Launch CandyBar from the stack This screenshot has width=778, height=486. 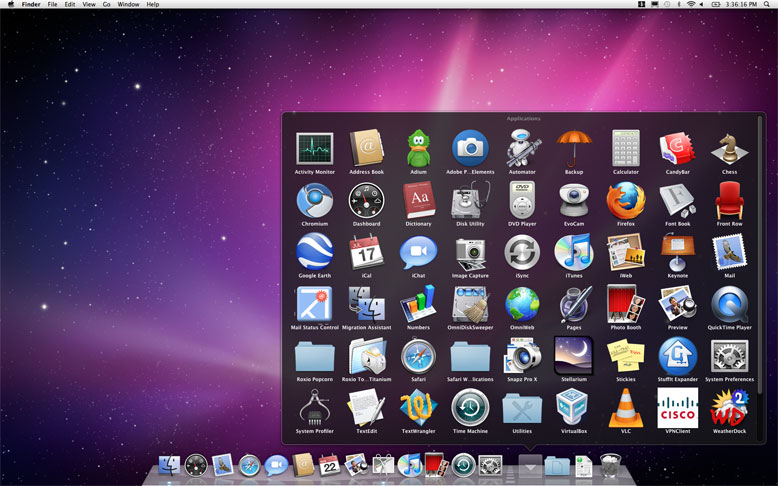(x=677, y=148)
